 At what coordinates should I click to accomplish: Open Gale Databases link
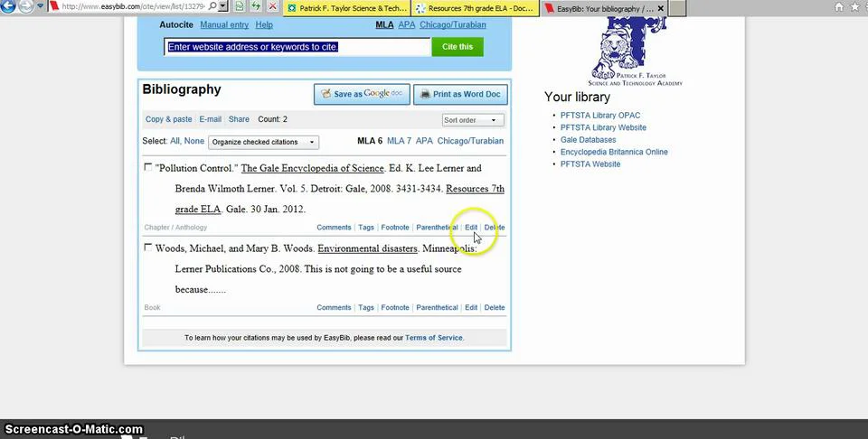[588, 140]
